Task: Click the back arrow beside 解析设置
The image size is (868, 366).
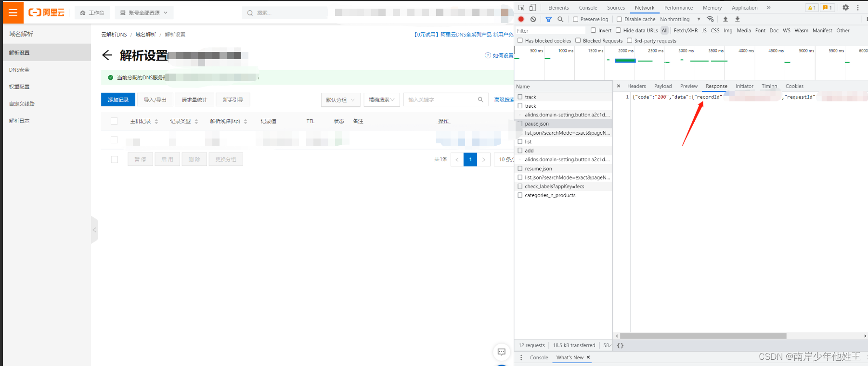Action: (x=107, y=55)
